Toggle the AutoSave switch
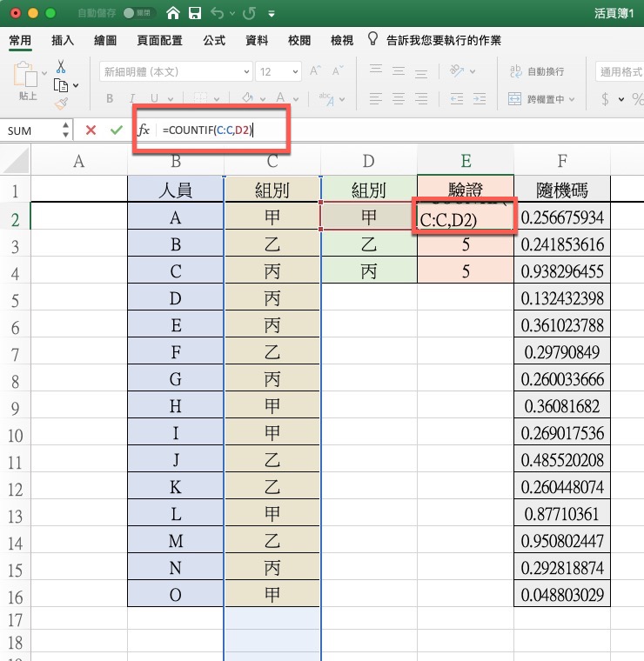 tap(135, 14)
